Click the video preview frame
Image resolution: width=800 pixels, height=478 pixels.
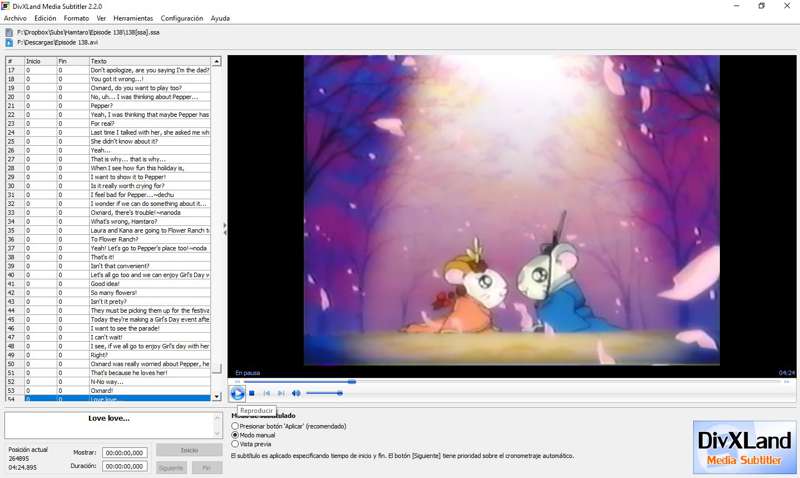tap(512, 211)
